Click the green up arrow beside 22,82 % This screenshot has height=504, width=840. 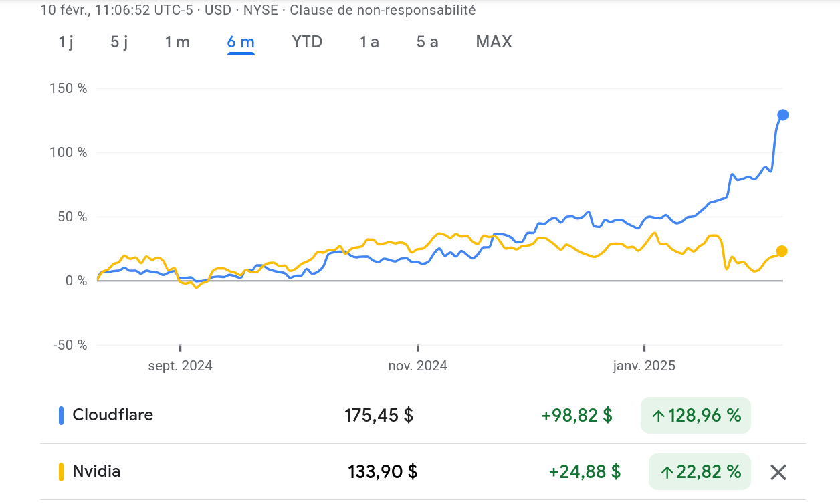tap(666, 472)
